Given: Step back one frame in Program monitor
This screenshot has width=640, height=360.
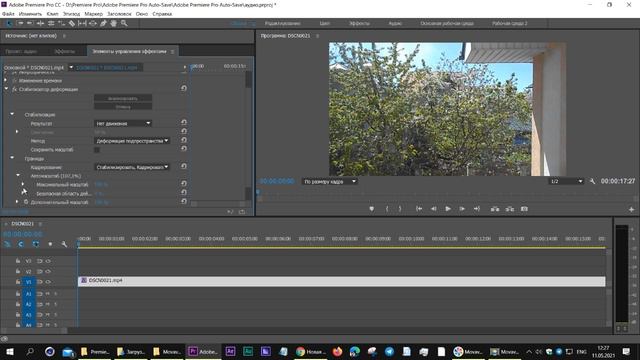Looking at the screenshot, I should click(433, 209).
